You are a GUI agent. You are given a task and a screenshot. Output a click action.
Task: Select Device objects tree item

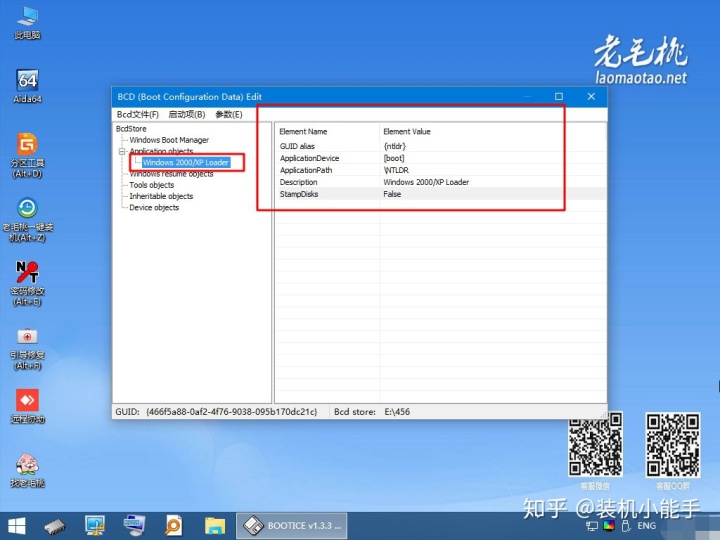tap(154, 207)
